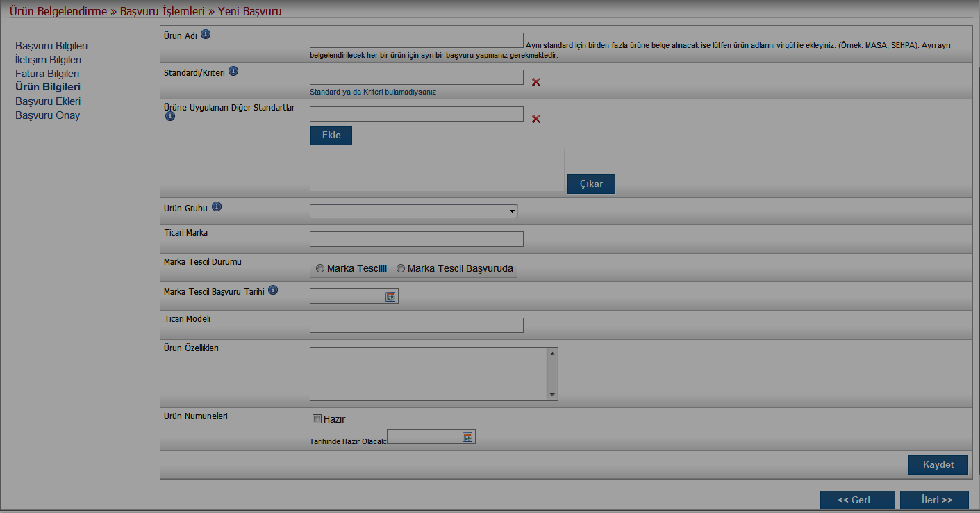Go to Başvuru Bilgileri step
Screen dimensions: 980x513
click(51, 46)
